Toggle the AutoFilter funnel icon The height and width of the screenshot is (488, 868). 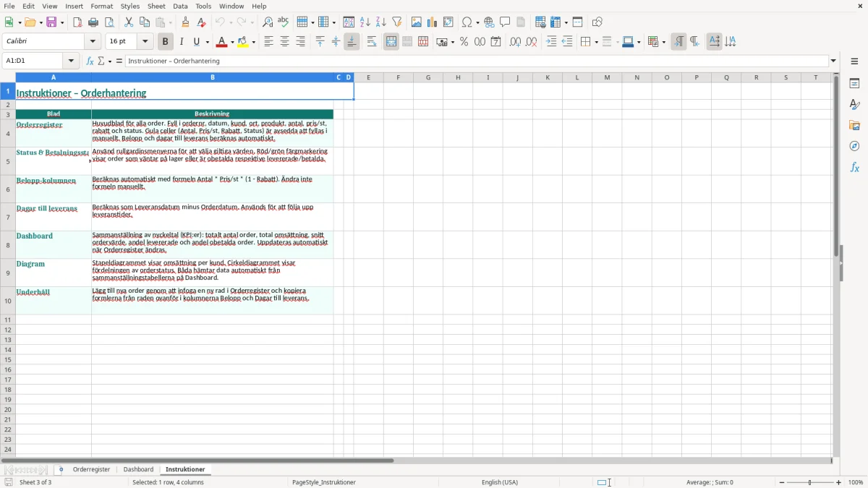click(397, 22)
